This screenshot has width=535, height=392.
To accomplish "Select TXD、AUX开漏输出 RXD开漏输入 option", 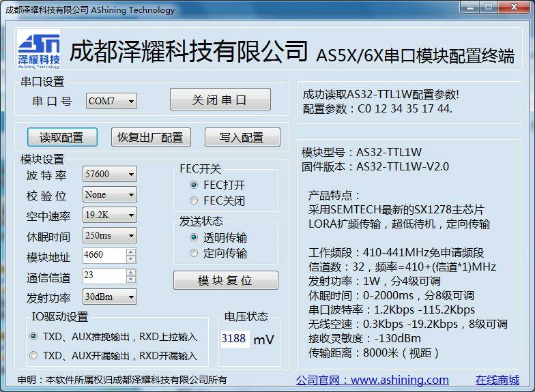I will [33, 356].
